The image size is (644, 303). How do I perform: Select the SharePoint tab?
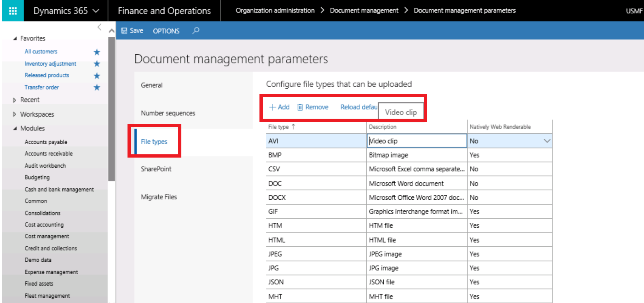[193, 169]
